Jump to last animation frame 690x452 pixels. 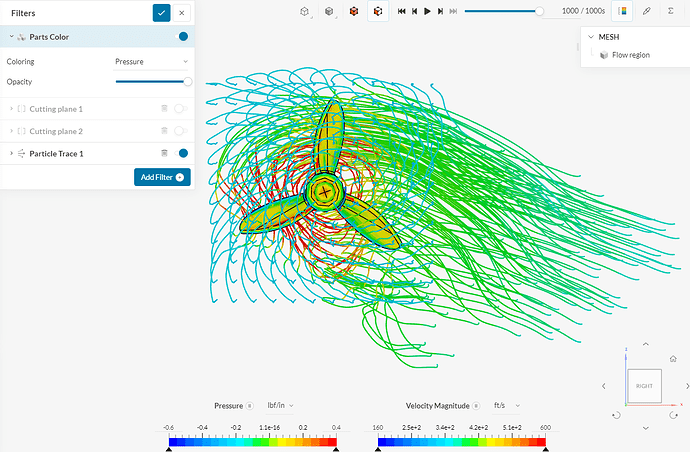pyautogui.click(x=453, y=11)
